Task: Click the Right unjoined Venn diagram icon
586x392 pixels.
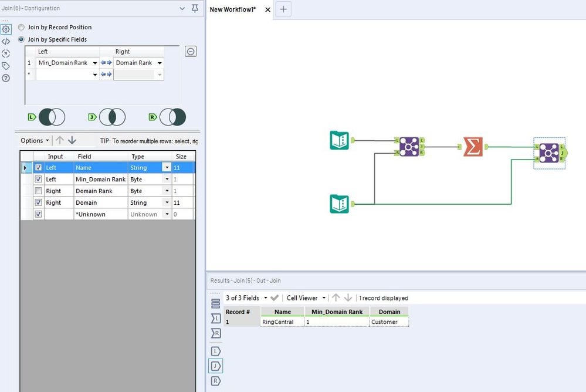Action: point(172,117)
